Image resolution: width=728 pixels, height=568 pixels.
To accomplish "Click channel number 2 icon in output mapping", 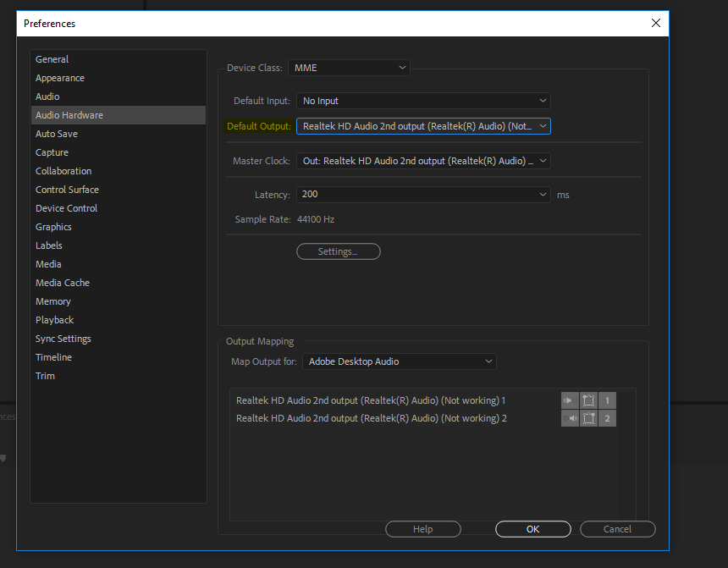I will click(607, 418).
